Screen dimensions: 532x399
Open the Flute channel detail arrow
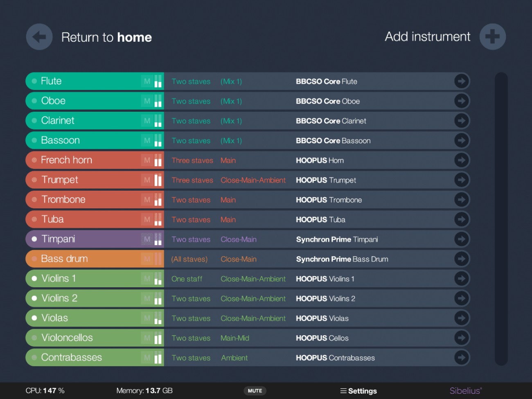tap(461, 81)
